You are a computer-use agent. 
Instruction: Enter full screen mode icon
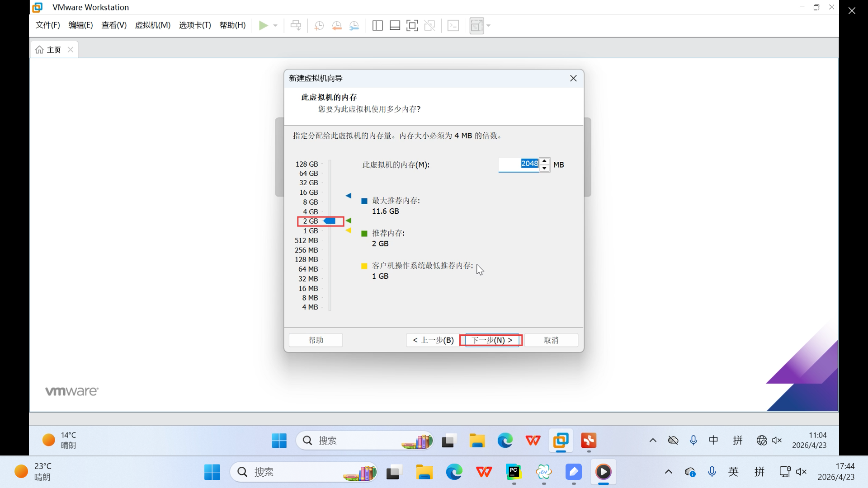(412, 26)
